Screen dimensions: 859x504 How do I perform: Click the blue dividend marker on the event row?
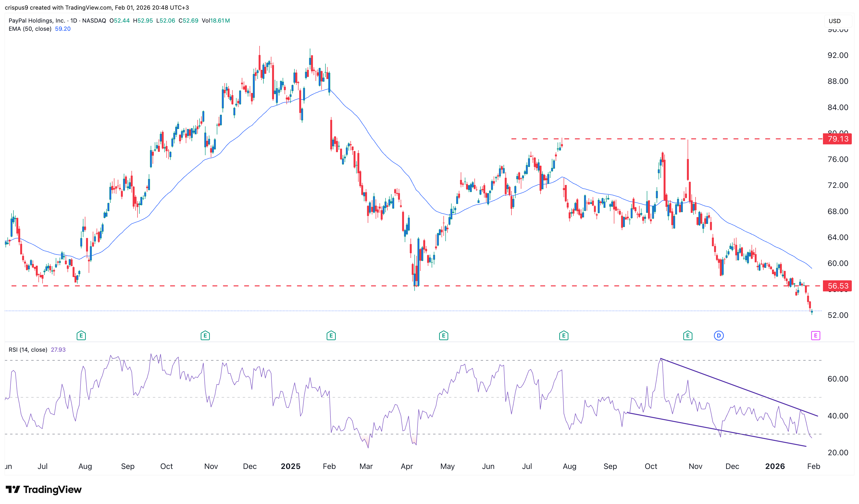(x=719, y=335)
